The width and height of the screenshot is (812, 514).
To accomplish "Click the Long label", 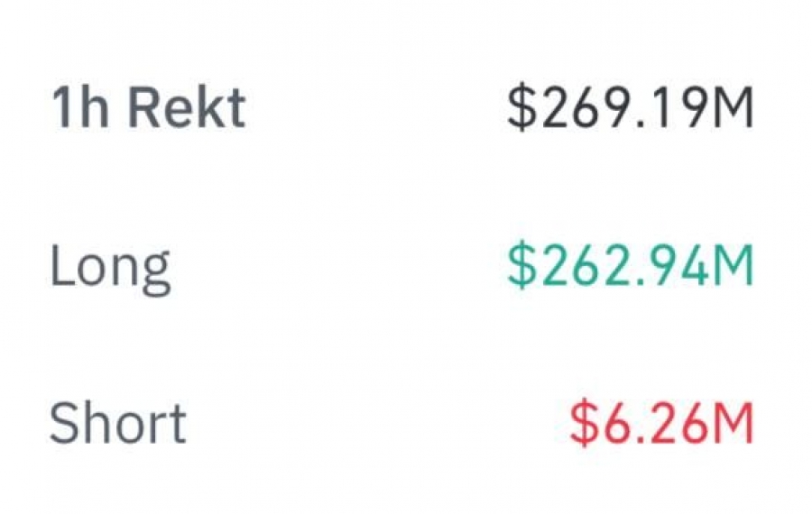I will click(x=110, y=269).
